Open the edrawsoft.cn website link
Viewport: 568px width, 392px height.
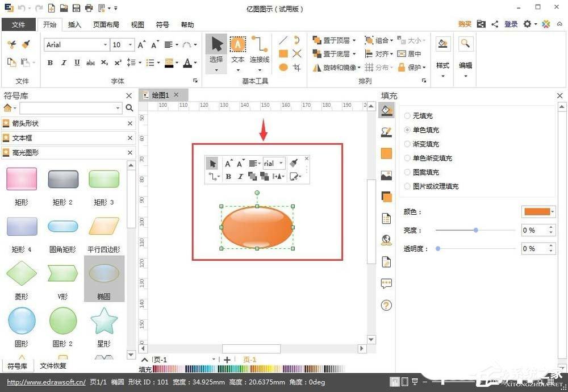pos(47,382)
